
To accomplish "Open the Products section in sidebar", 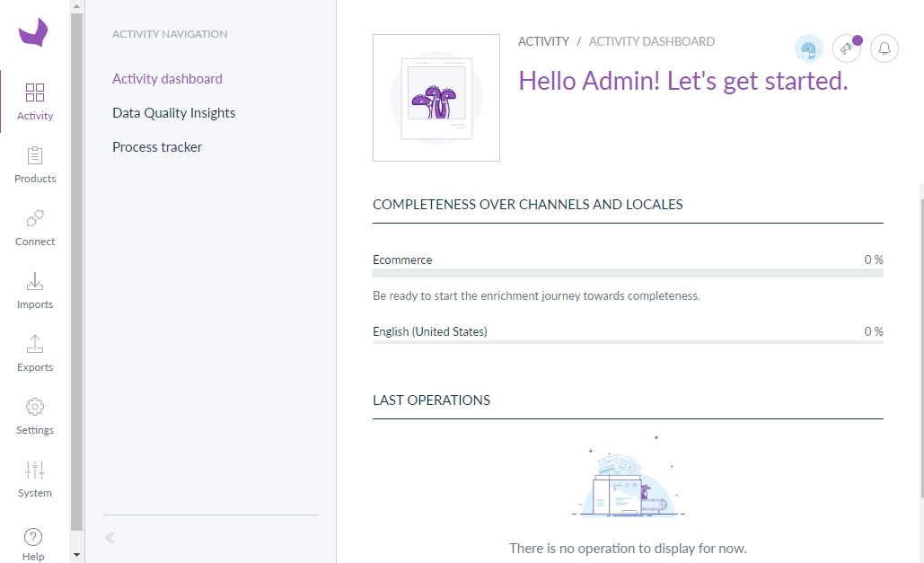I will click(35, 165).
